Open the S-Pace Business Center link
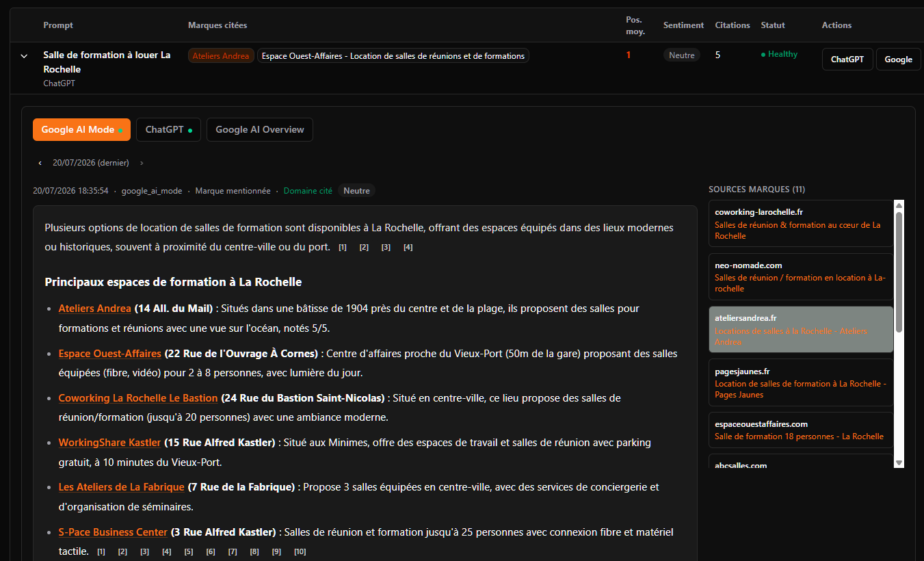 [x=113, y=532]
